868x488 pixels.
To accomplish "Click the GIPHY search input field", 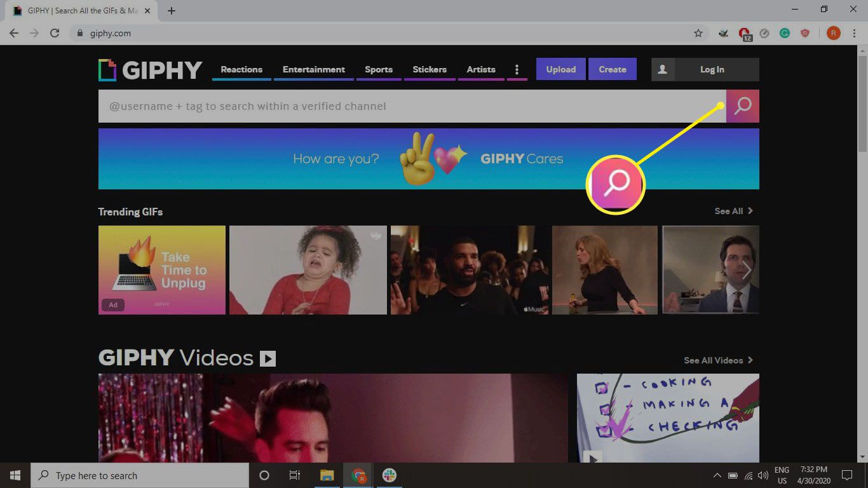I will 412,106.
